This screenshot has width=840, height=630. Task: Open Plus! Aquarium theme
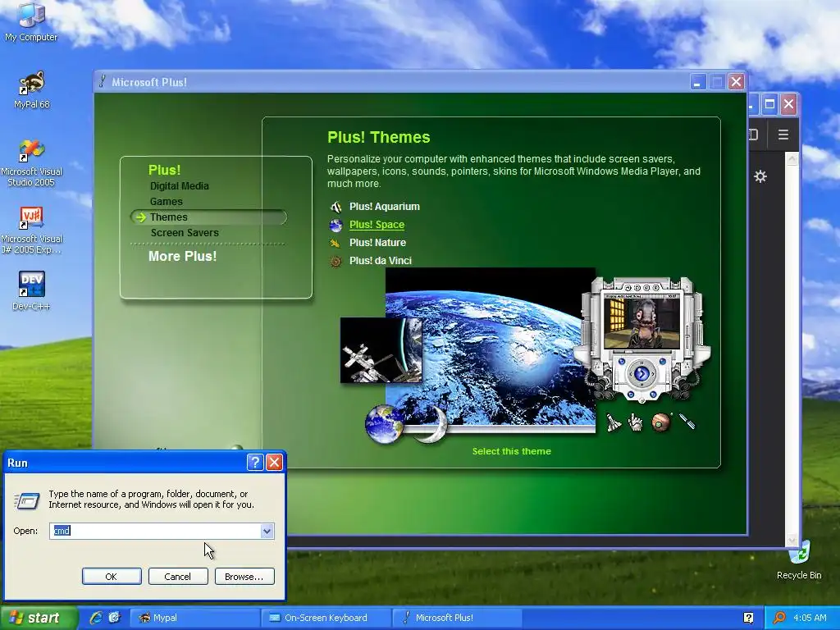pyautogui.click(x=384, y=206)
